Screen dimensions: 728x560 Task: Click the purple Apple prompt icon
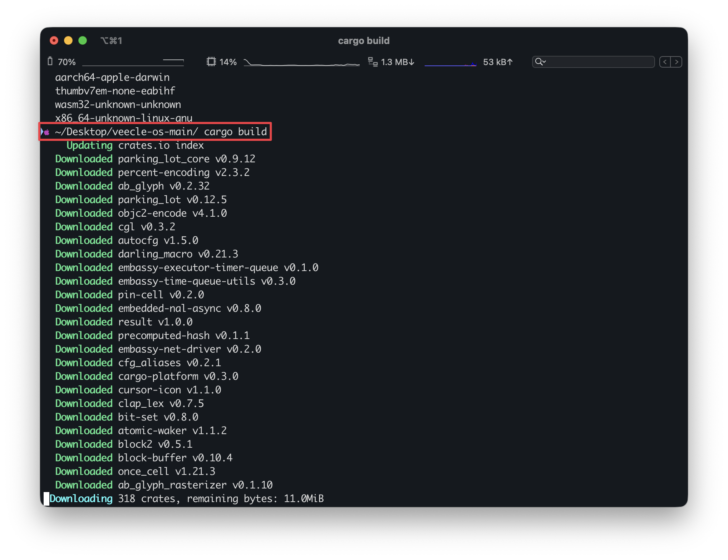pyautogui.click(x=47, y=132)
